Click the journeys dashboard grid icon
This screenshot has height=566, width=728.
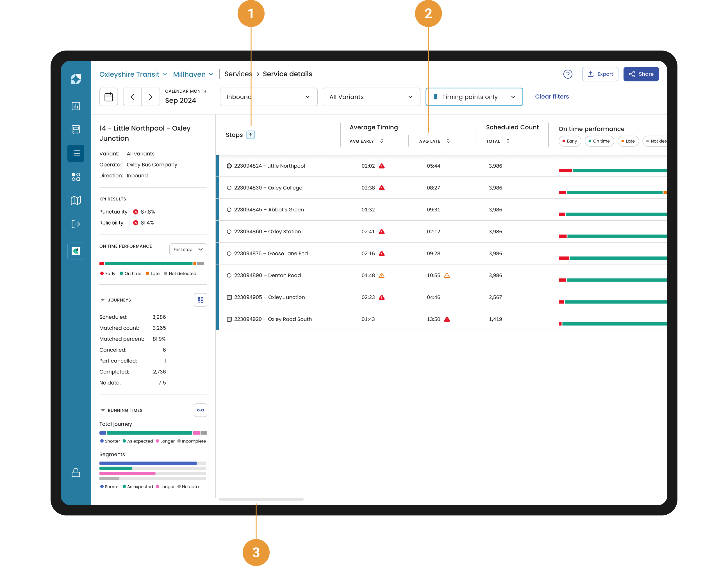click(x=200, y=300)
